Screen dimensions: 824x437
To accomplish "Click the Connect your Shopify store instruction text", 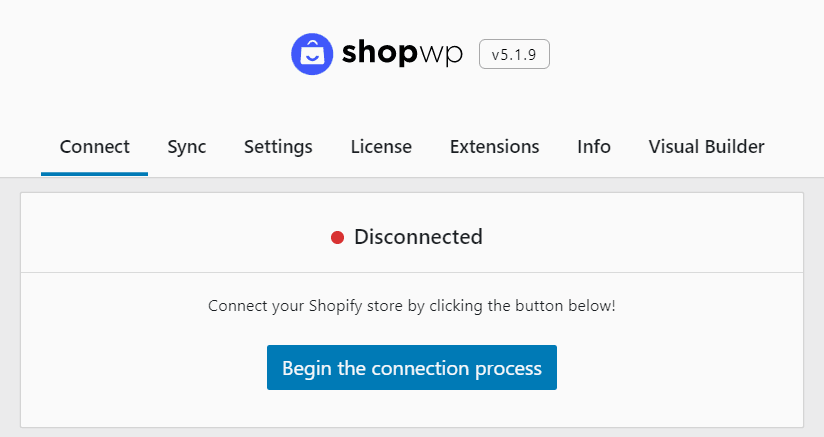I will pyautogui.click(x=412, y=306).
